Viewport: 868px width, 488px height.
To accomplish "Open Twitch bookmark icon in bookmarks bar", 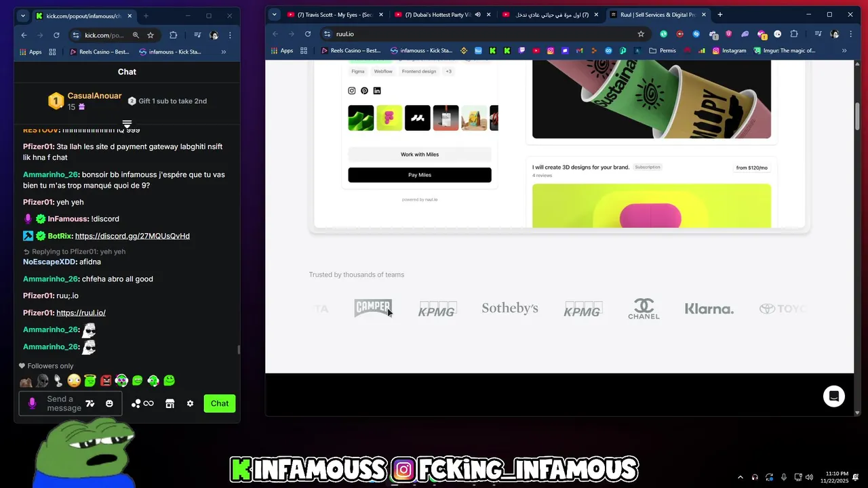I will click(x=521, y=50).
